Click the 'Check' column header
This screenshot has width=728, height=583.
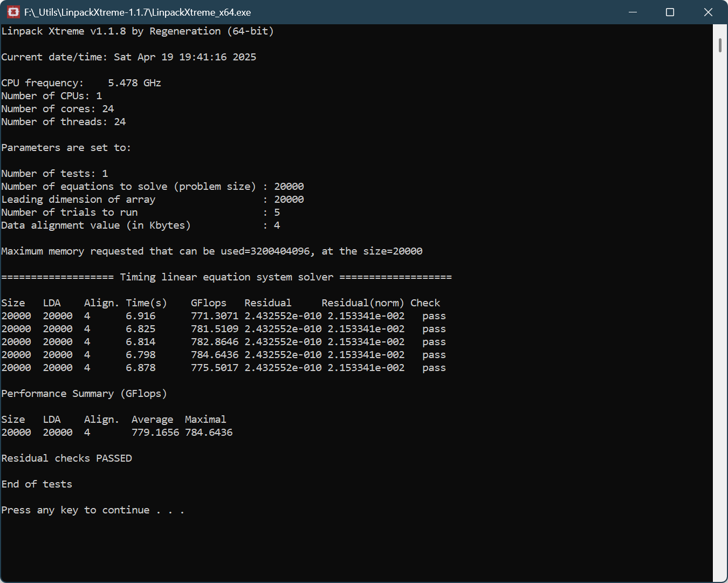point(425,303)
